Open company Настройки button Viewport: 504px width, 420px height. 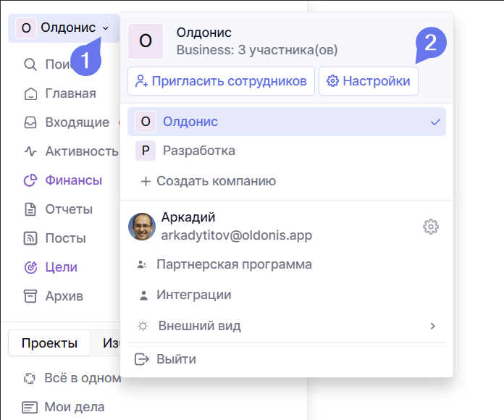pyautogui.click(x=368, y=81)
